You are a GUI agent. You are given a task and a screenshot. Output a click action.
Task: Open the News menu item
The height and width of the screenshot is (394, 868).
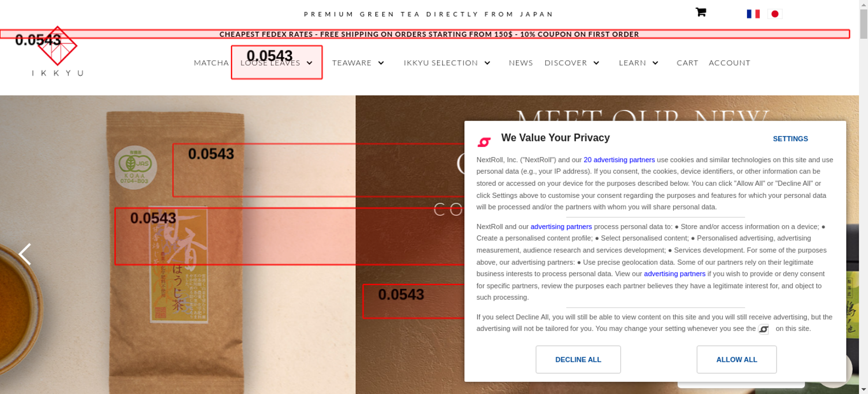521,63
